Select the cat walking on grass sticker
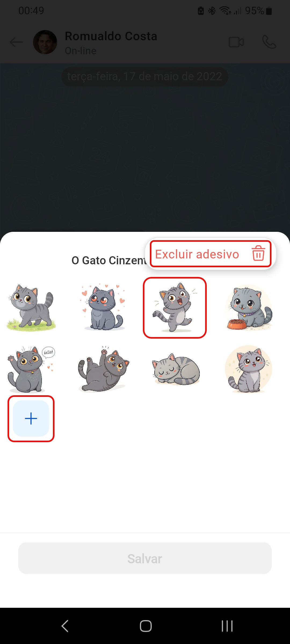 tap(31, 308)
